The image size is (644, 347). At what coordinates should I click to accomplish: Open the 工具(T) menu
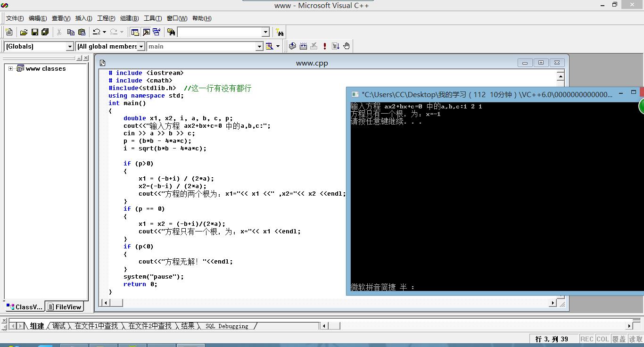tap(153, 18)
